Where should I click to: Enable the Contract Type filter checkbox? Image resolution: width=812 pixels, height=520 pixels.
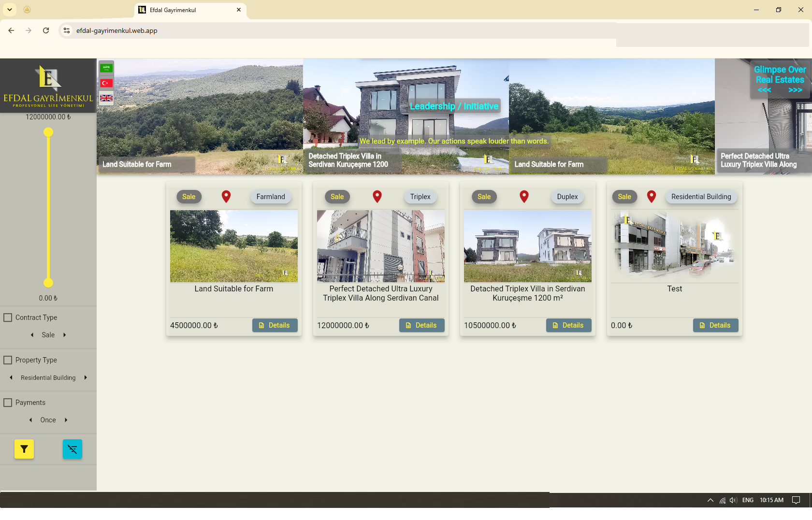8,318
